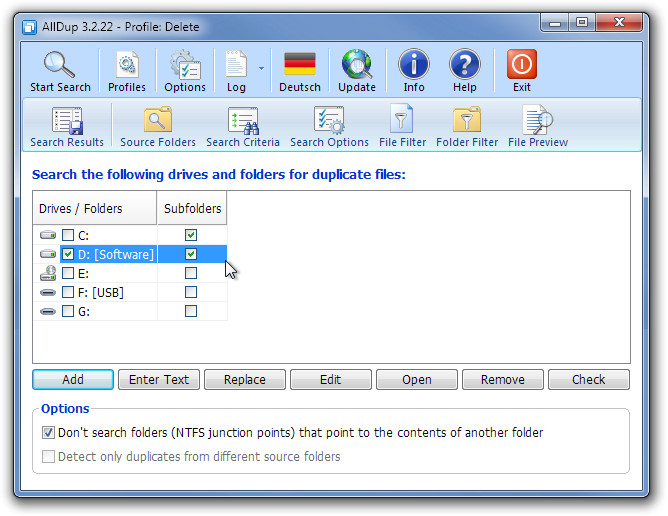Click the AllDup title bar app icon
The height and width of the screenshot is (516, 668).
29,27
